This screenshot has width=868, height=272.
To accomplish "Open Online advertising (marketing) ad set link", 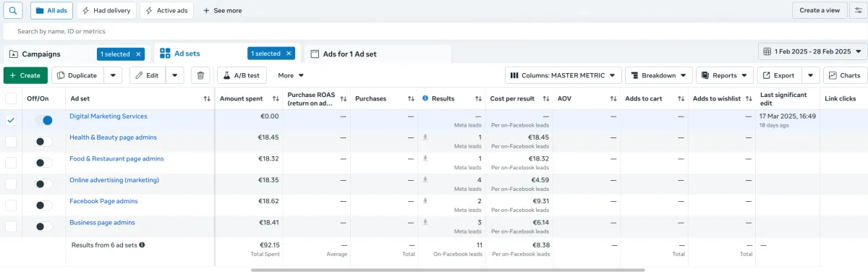I will click(114, 180).
